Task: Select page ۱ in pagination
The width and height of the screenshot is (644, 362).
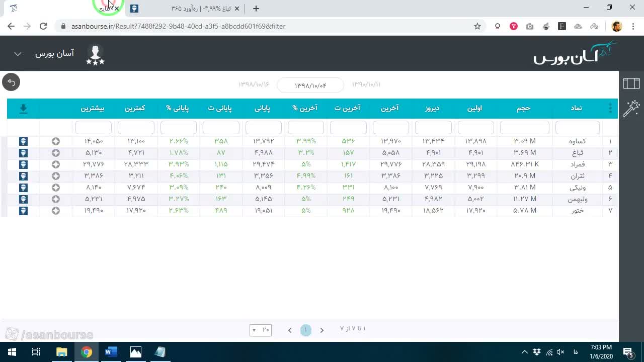Action: [x=306, y=330]
